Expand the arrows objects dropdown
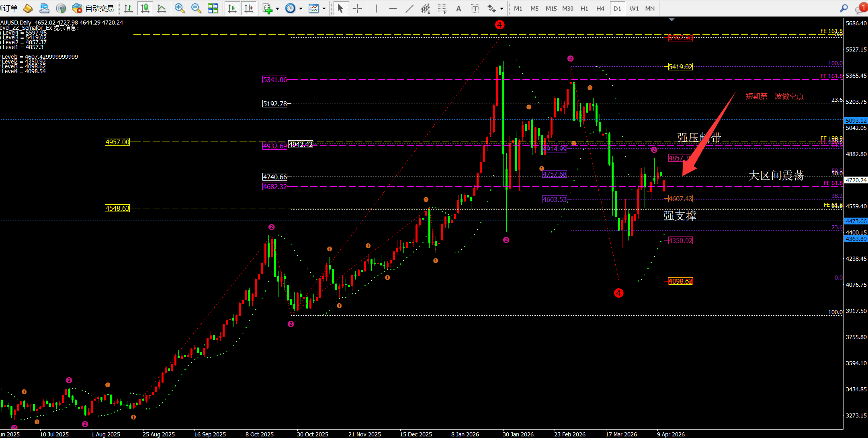The width and height of the screenshot is (868, 438). [502, 8]
